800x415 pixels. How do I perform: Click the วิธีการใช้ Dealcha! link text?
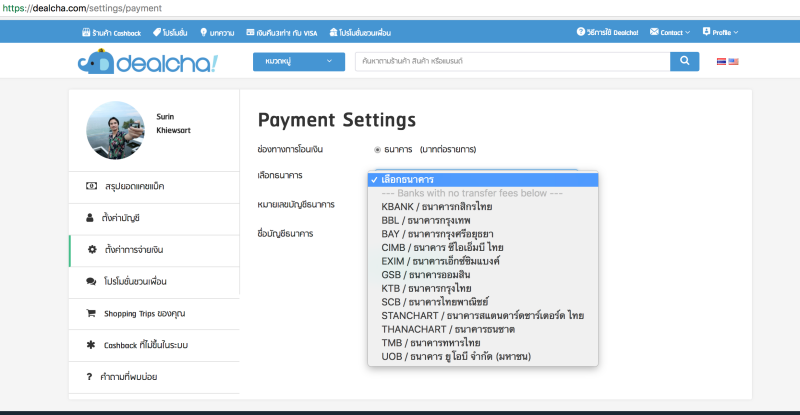point(612,32)
